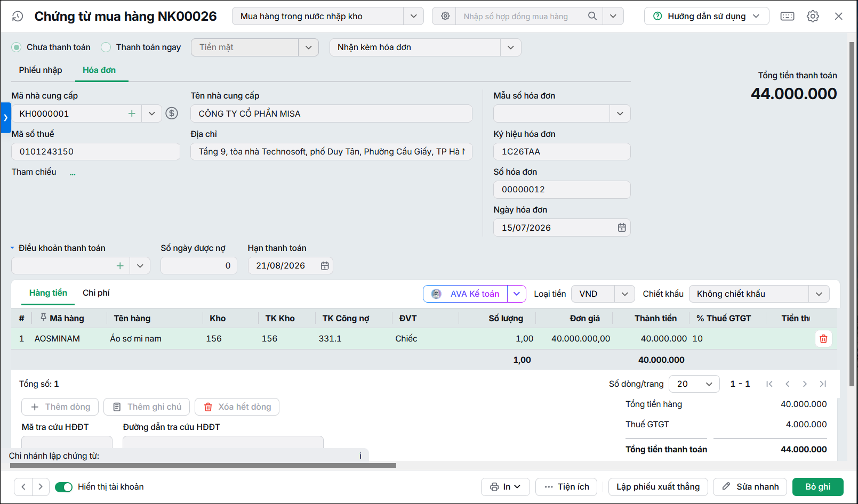Open AVA Kế toán dropdown arrow
This screenshot has width=858, height=504.
click(x=517, y=294)
